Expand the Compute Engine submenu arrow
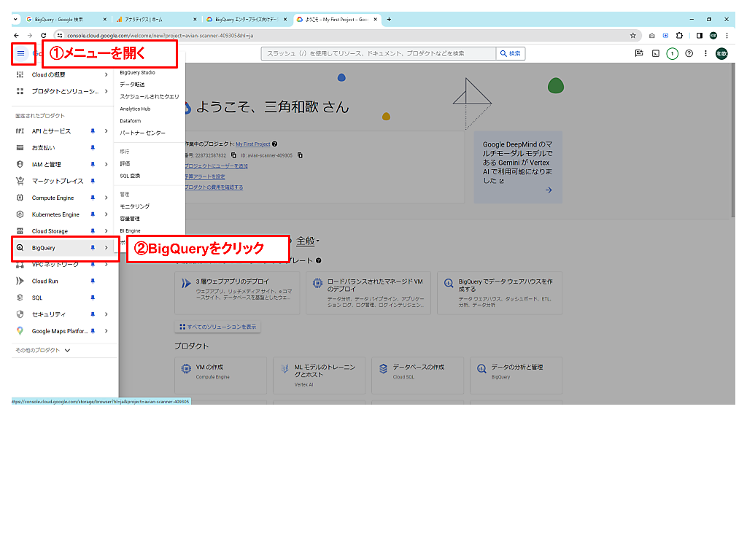Viewport: 747px width, 560px height. tap(107, 198)
